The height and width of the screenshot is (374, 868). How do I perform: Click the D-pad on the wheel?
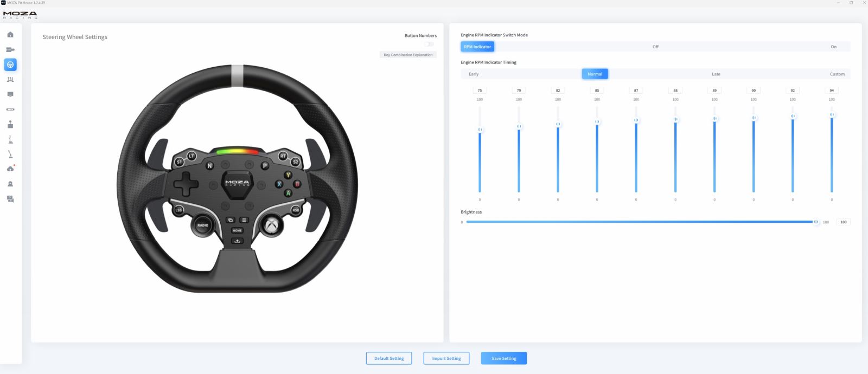(x=186, y=184)
